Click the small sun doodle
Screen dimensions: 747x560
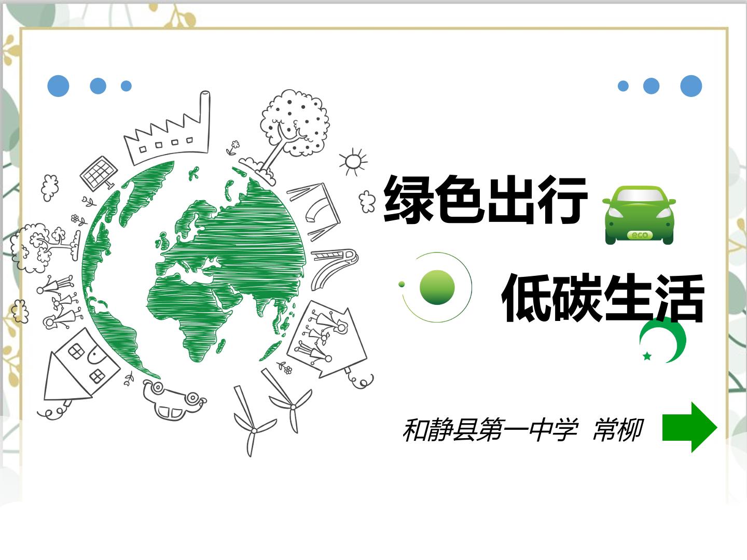[353, 162]
